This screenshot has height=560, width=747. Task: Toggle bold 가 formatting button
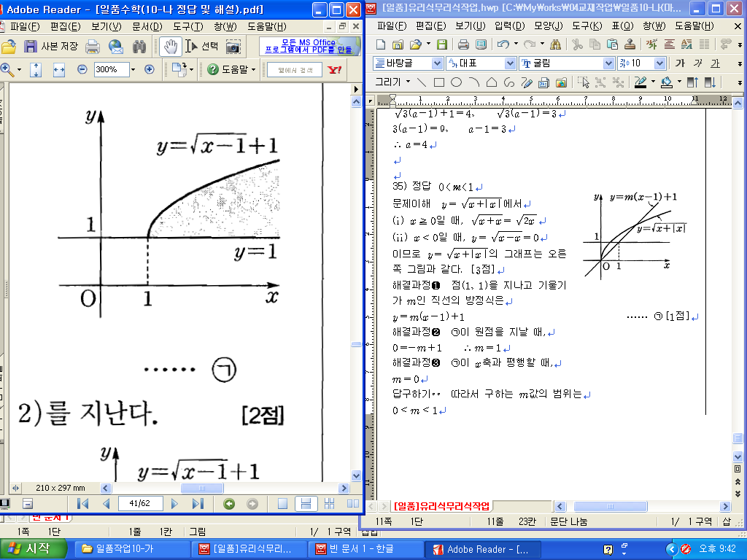(x=680, y=63)
